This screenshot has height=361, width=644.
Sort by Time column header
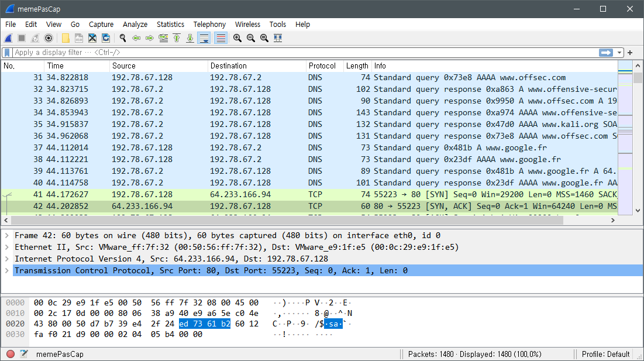click(77, 66)
